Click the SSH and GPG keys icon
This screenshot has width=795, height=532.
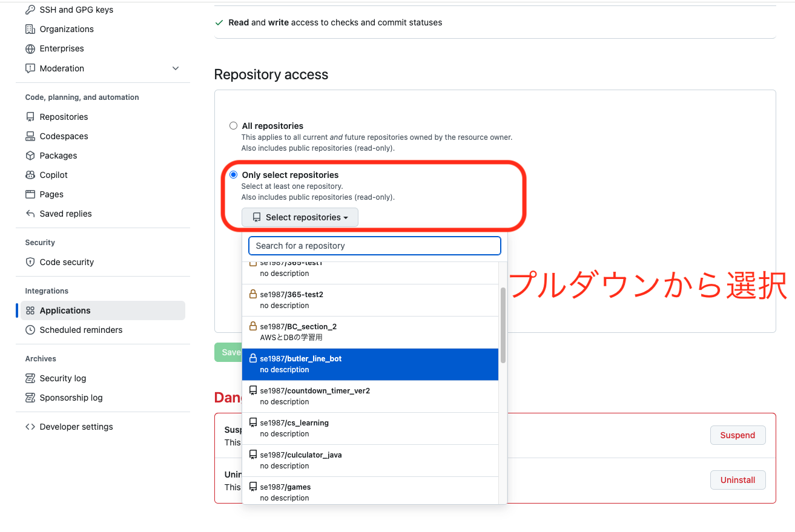(x=30, y=9)
